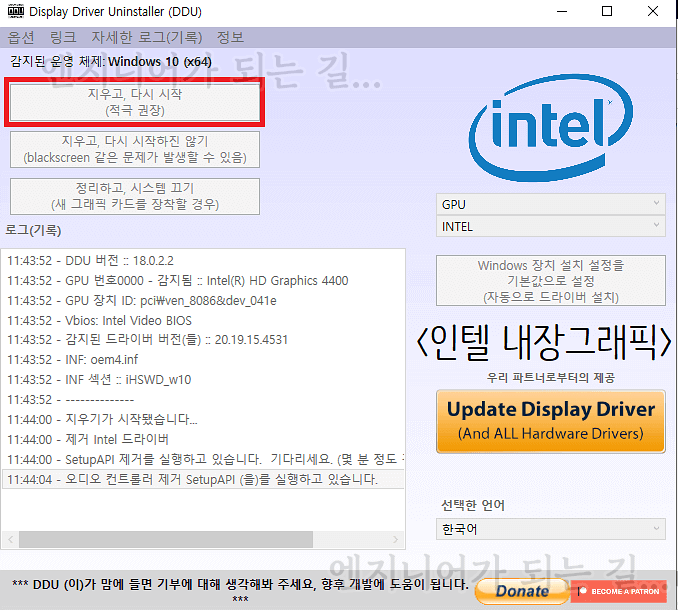The image size is (678, 610).
Task: Click the Donate button
Action: point(522,591)
